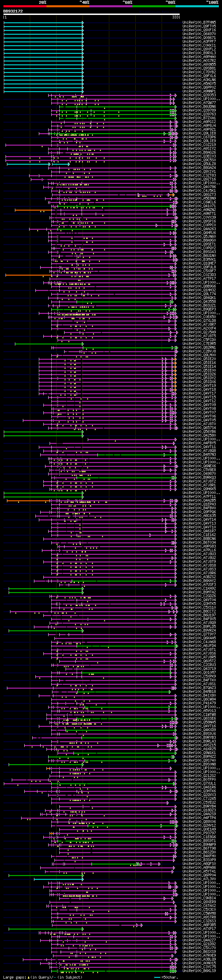The width and height of the screenshot is (222, 980).
Task: Select the query name BB932172
Action: pos(13,11)
